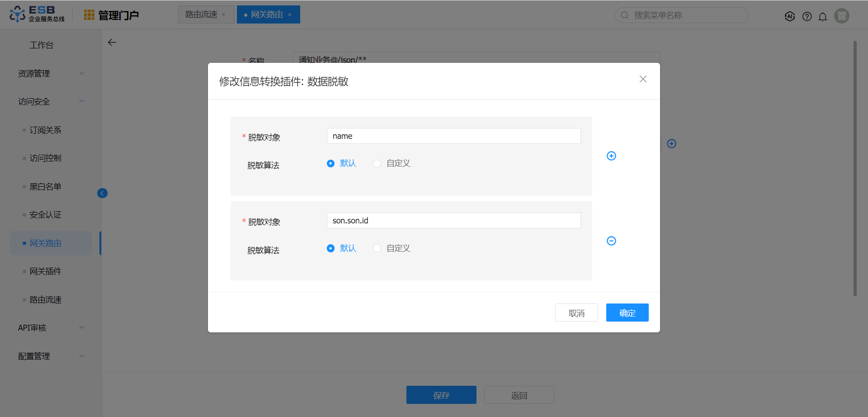Open 网关插件 in the sidebar
The height and width of the screenshot is (417, 868).
(x=45, y=271)
